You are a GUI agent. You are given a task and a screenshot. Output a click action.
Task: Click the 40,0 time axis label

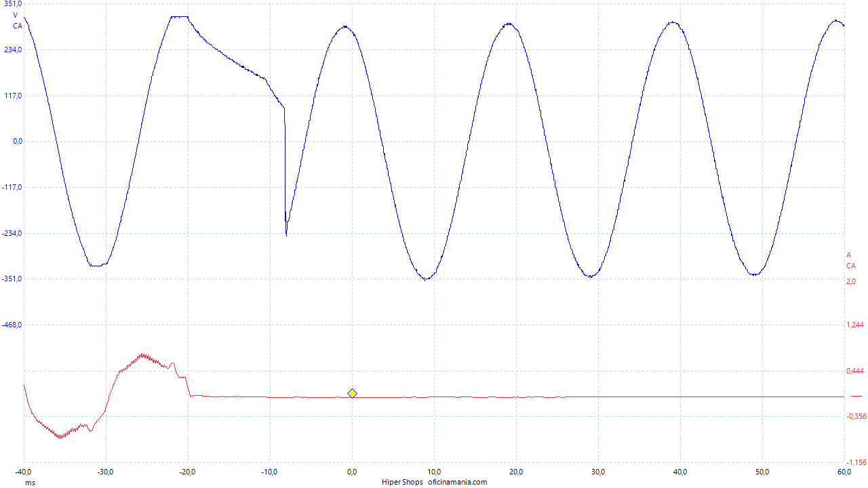pyautogui.click(x=680, y=472)
